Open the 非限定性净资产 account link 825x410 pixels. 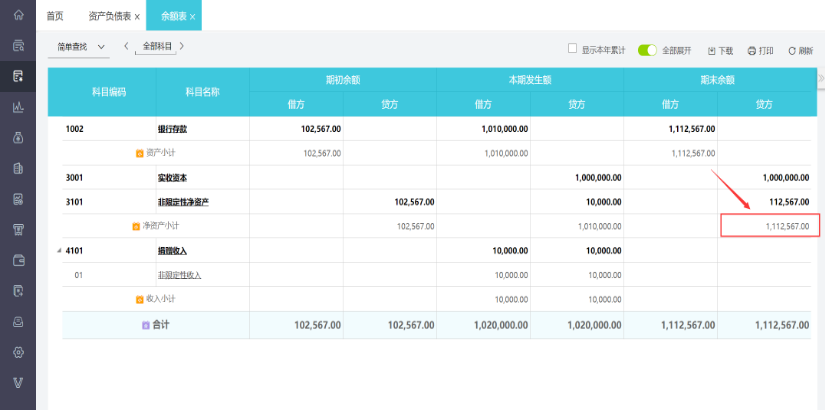pos(183,202)
